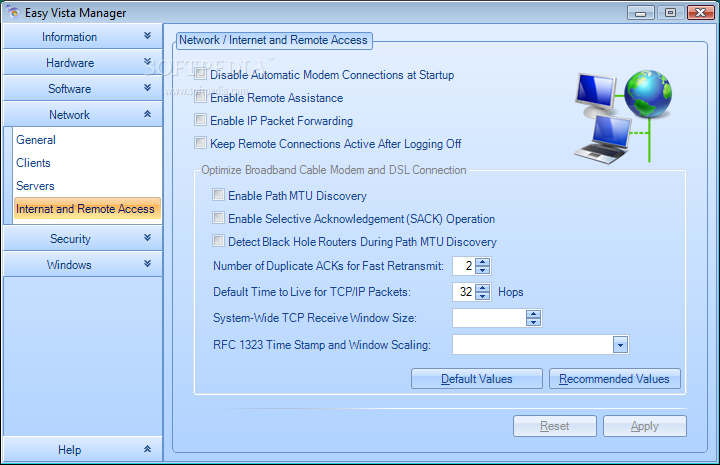Toggle the Help panel chevron

pos(147,448)
